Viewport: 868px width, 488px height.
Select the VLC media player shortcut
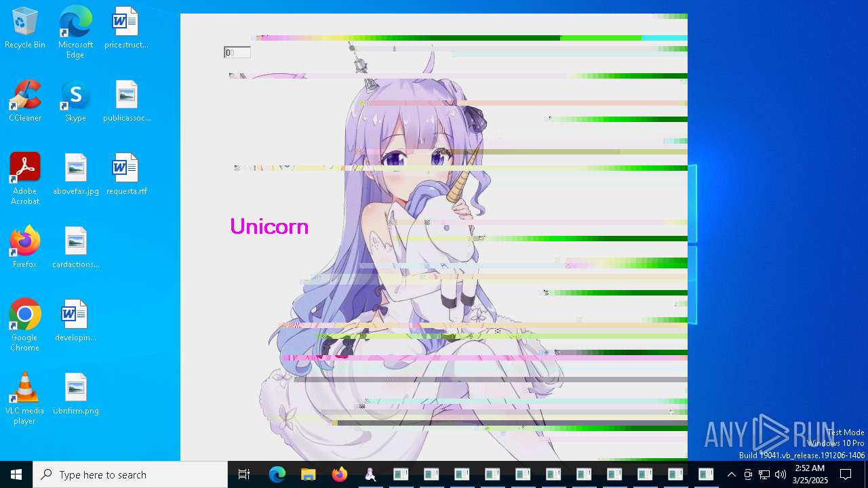click(x=25, y=399)
